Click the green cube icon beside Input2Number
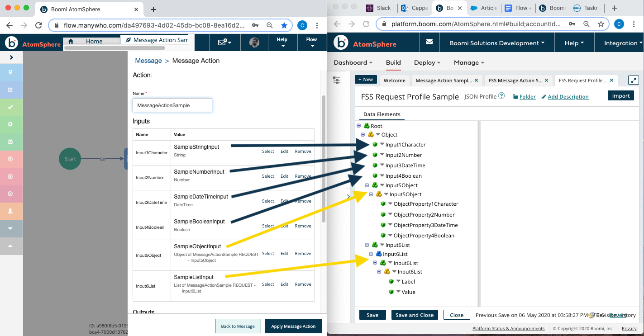This screenshot has width=644, height=336. pos(375,155)
